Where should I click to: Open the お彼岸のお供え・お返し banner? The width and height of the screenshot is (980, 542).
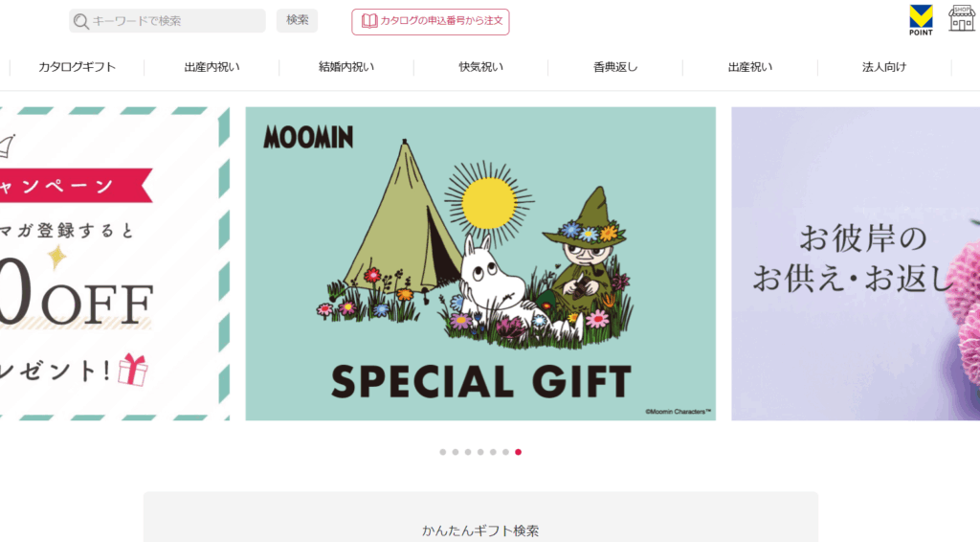pyautogui.click(x=856, y=263)
